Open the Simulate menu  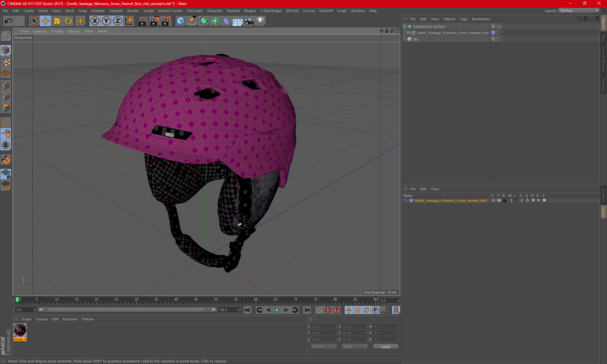[x=116, y=11]
